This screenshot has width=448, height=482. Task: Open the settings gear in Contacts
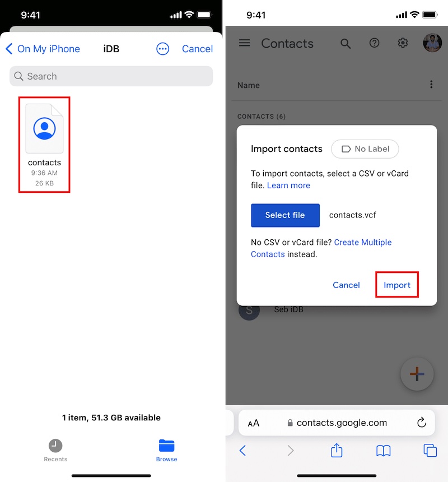pyautogui.click(x=403, y=43)
